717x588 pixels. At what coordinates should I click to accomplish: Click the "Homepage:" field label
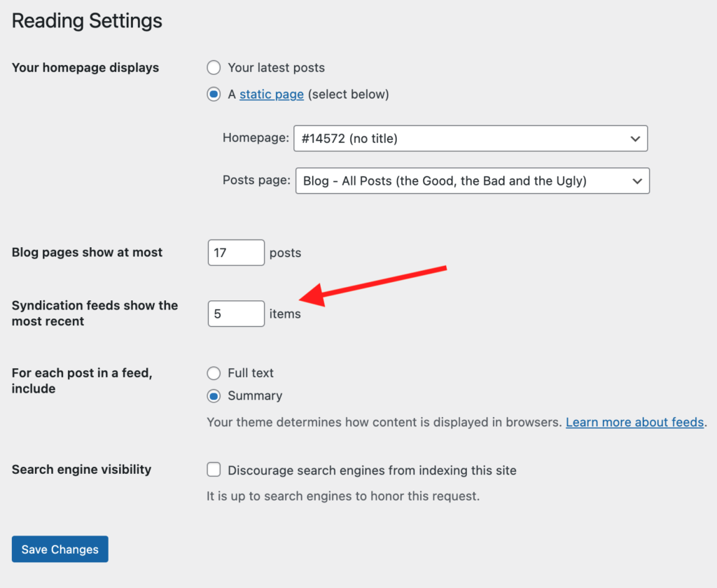click(x=256, y=138)
